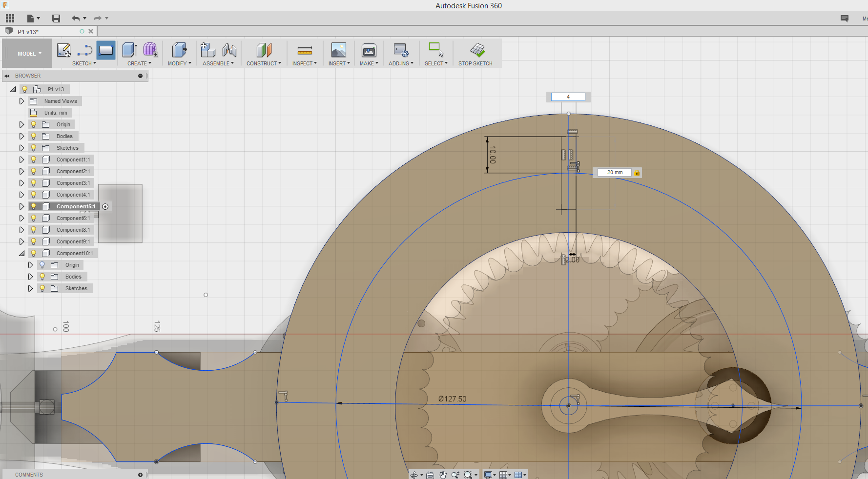Select the Pan hand tool

pyautogui.click(x=443, y=475)
